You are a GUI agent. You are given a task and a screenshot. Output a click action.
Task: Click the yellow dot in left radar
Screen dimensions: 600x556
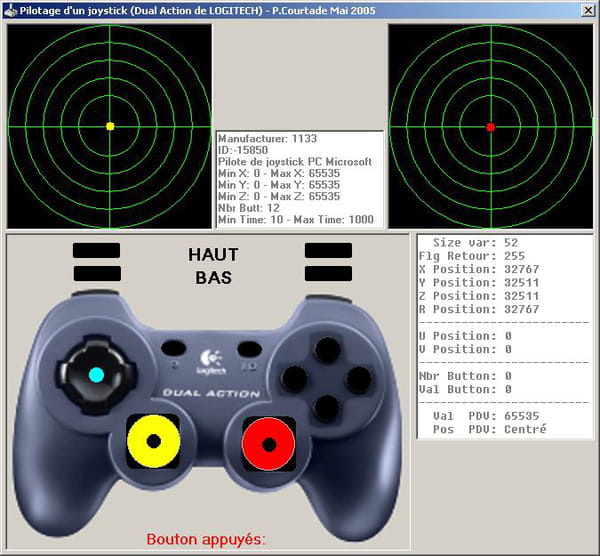click(110, 126)
